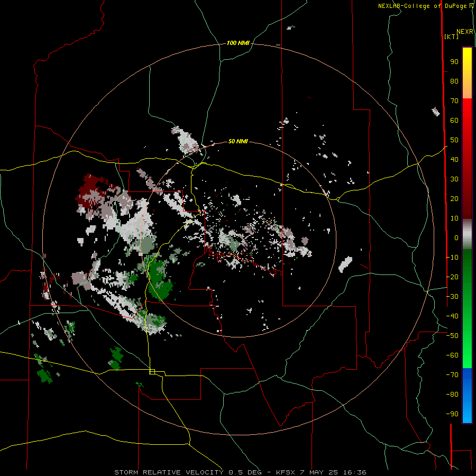This screenshot has height=476, width=476.
Task: Select the -80 scale value
Action: (452, 395)
